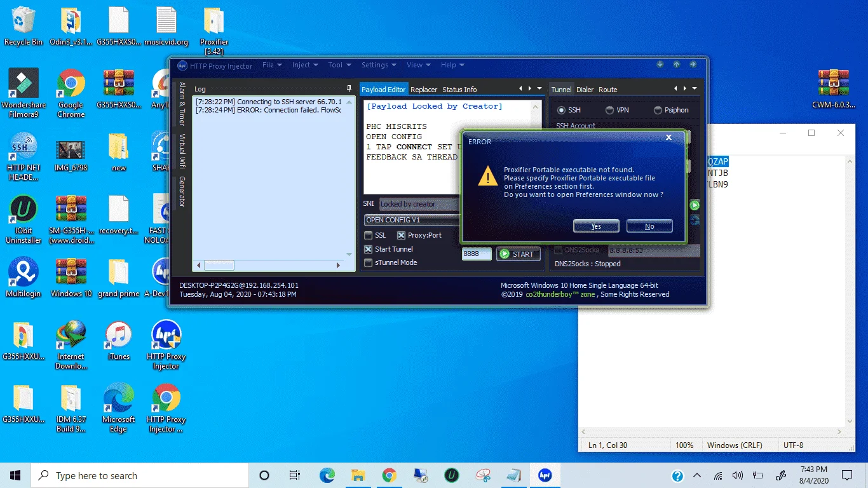Click the DNS2Socks address field 8.8.8.8:53
868x488 pixels.
654,250
